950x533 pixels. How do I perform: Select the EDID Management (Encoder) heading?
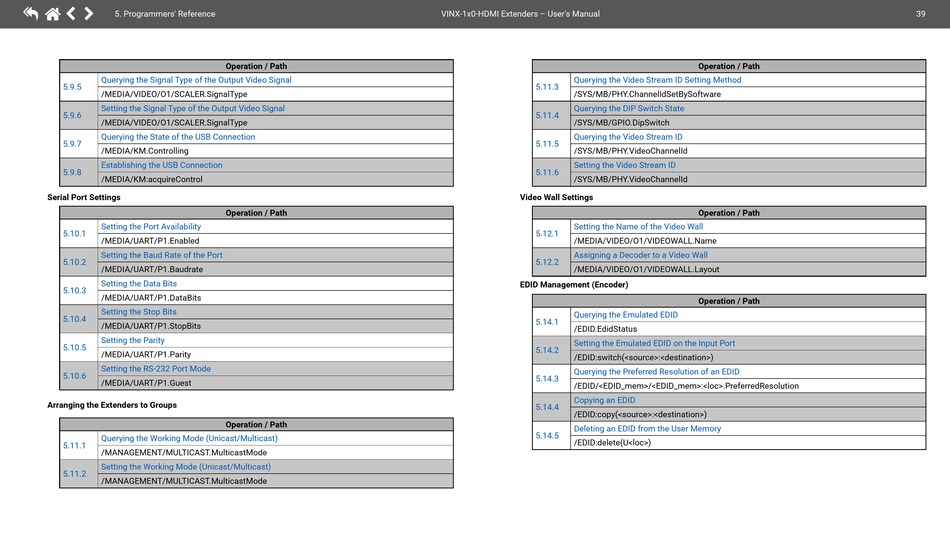click(574, 285)
